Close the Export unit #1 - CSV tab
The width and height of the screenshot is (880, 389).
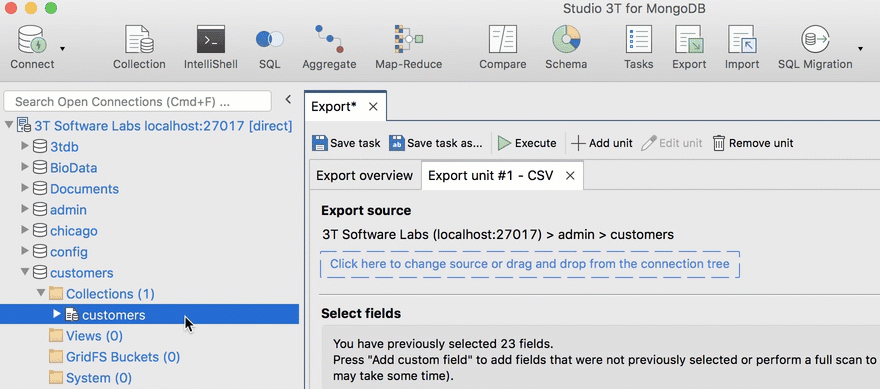(x=570, y=176)
